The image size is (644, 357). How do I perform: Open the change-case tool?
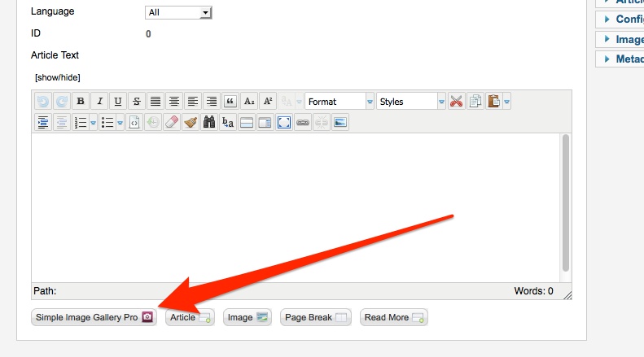[287, 102]
